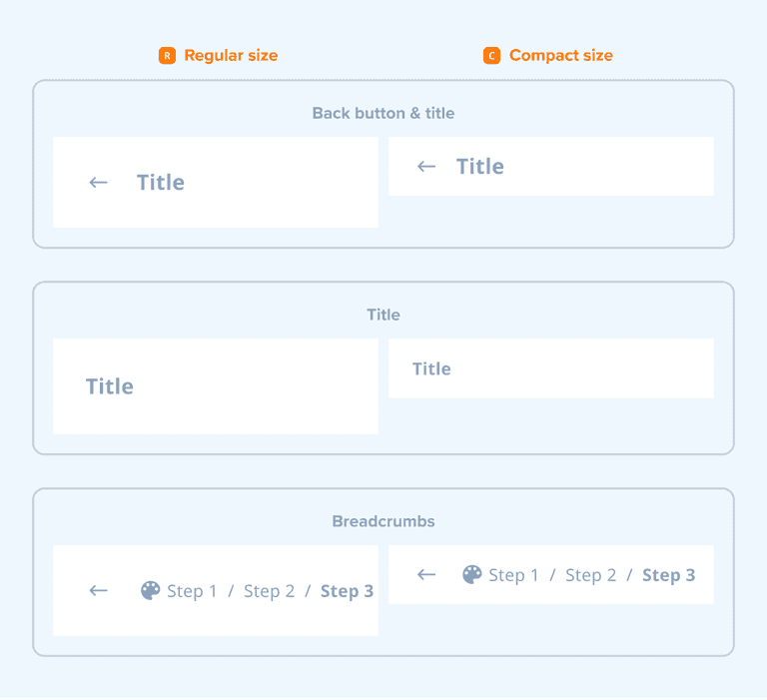Open Step 1 in compact breadcrumbs
Screen dimensions: 767x700
click(513, 575)
